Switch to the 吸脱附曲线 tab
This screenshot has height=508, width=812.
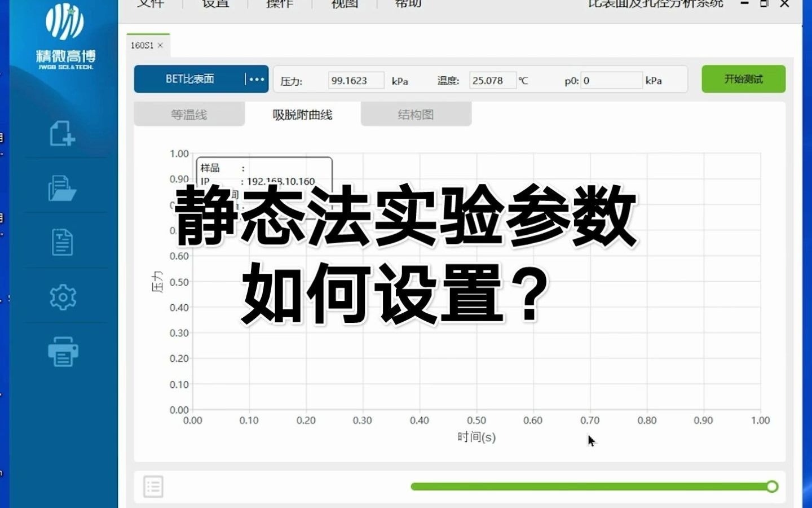(x=302, y=115)
